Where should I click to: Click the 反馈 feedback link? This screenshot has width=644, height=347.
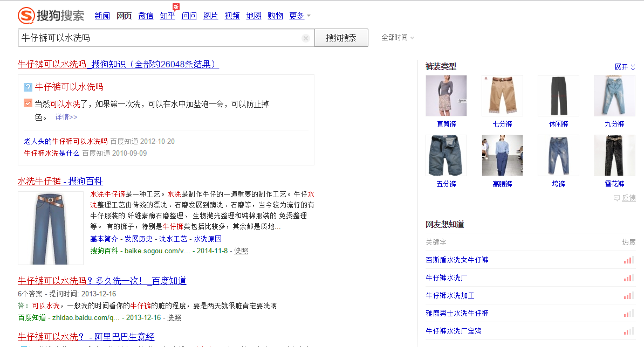click(x=625, y=198)
